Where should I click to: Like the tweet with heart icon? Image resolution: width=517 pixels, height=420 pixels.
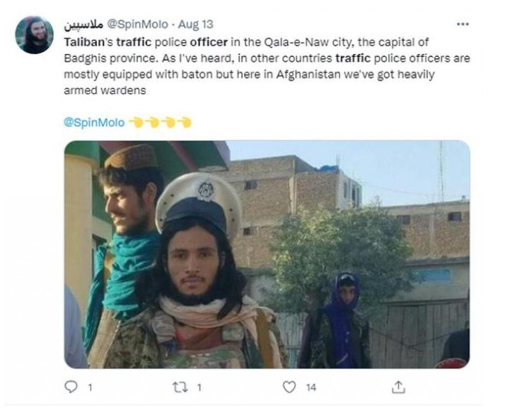coord(289,387)
